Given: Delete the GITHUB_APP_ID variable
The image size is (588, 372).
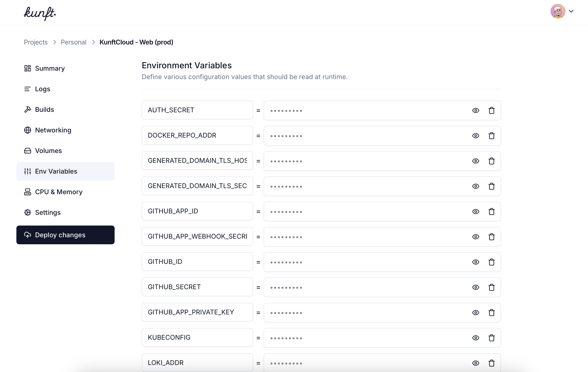Looking at the screenshot, I should tap(491, 212).
